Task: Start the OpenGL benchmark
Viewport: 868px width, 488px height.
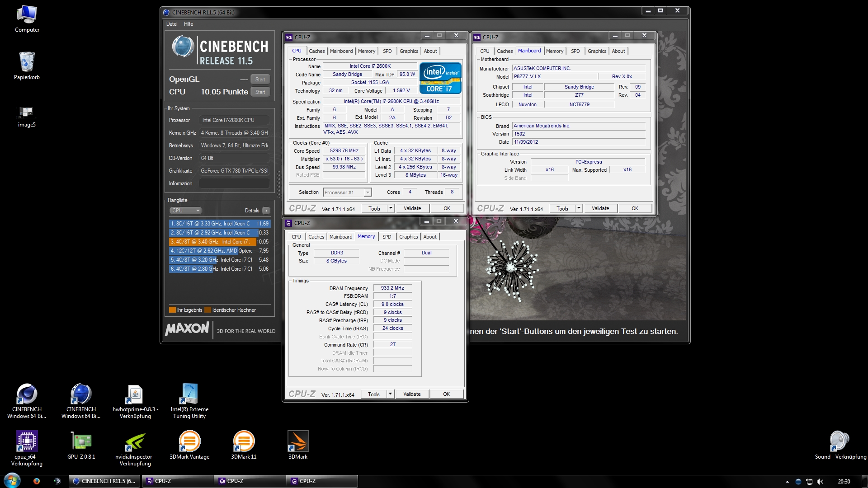Action: [260, 80]
